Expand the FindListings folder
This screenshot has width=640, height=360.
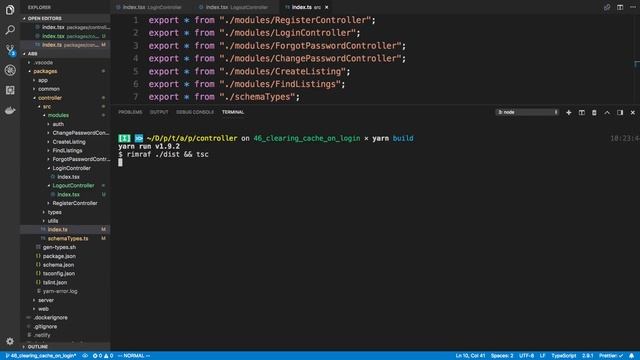coord(67,151)
